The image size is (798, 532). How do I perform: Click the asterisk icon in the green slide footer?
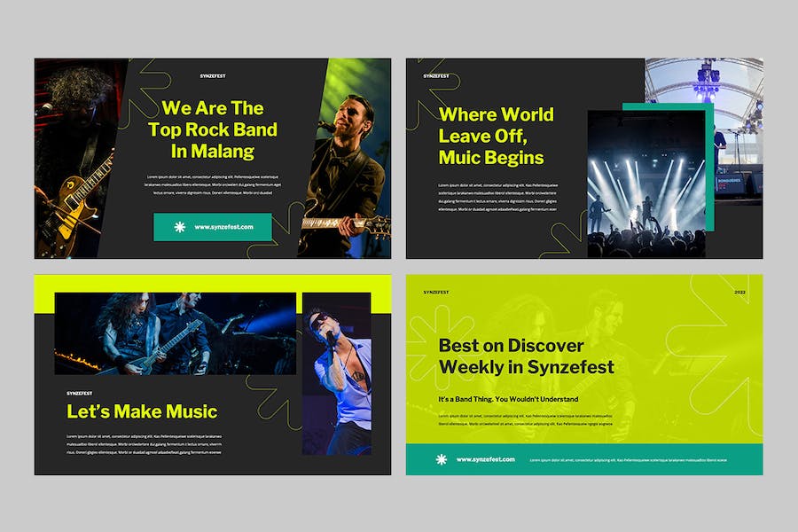click(x=442, y=459)
